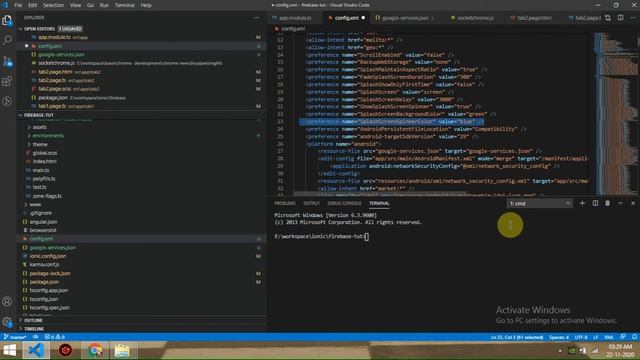
Task: Open the Search view icon
Action: [x=7, y=40]
